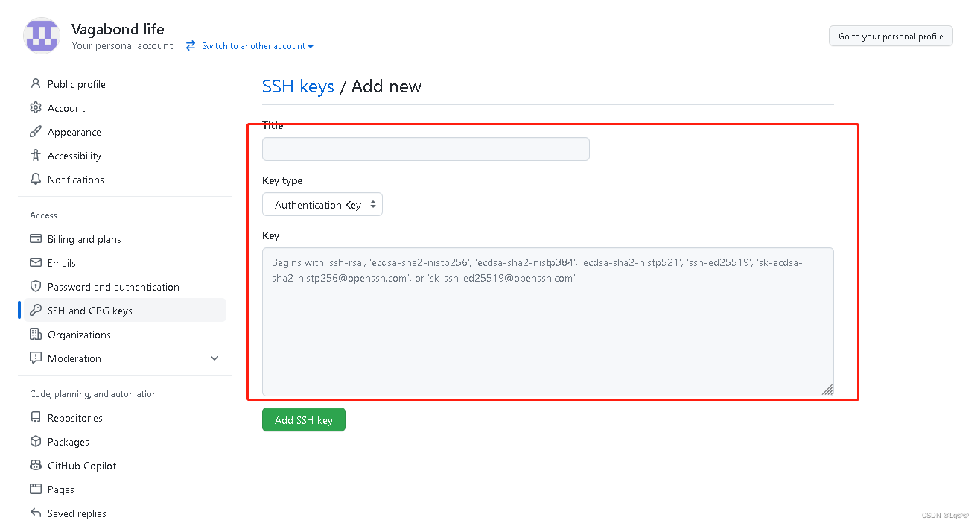Click the Password and authentication shield icon

(36, 287)
